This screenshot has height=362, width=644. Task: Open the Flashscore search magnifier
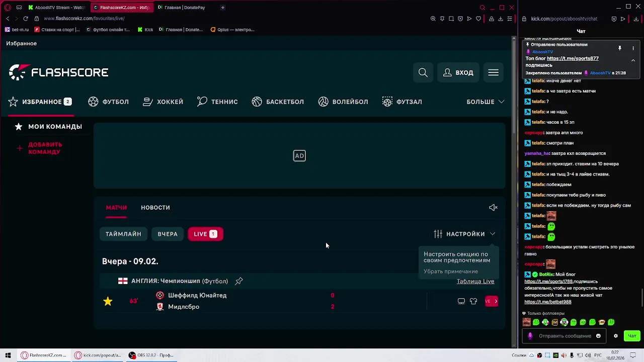(423, 73)
